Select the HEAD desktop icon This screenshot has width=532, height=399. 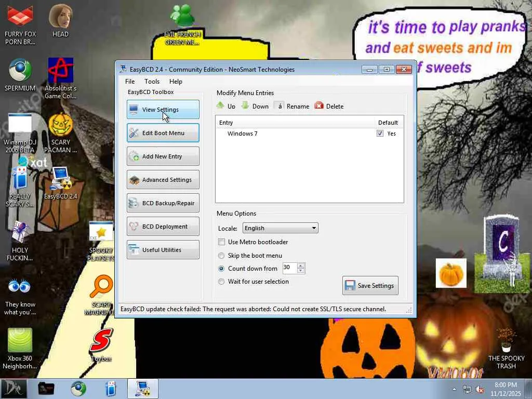60,21
